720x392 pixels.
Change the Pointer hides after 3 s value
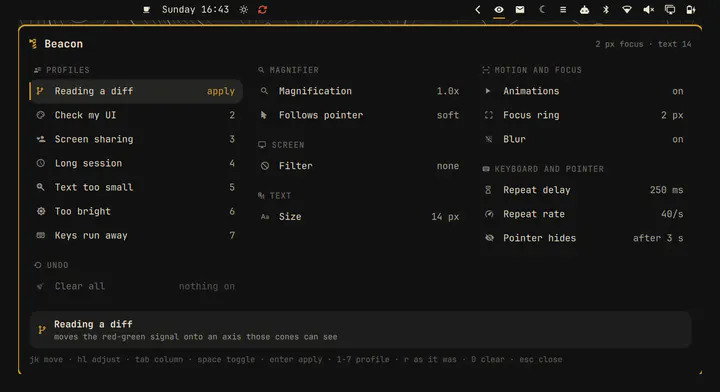658,238
